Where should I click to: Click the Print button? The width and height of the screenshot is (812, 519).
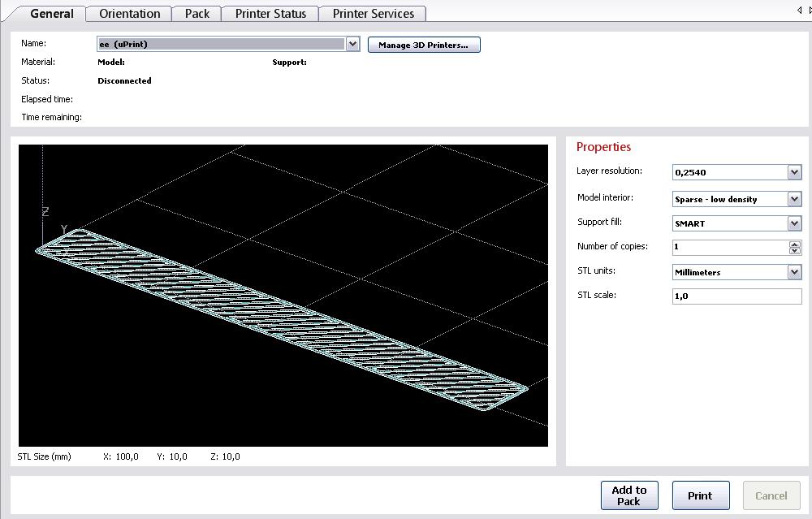[700, 495]
